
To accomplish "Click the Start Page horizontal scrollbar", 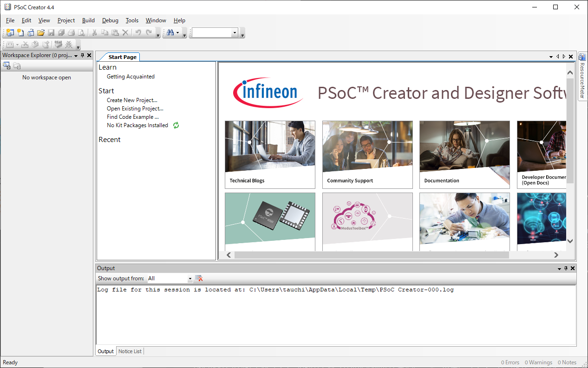I will click(372, 255).
